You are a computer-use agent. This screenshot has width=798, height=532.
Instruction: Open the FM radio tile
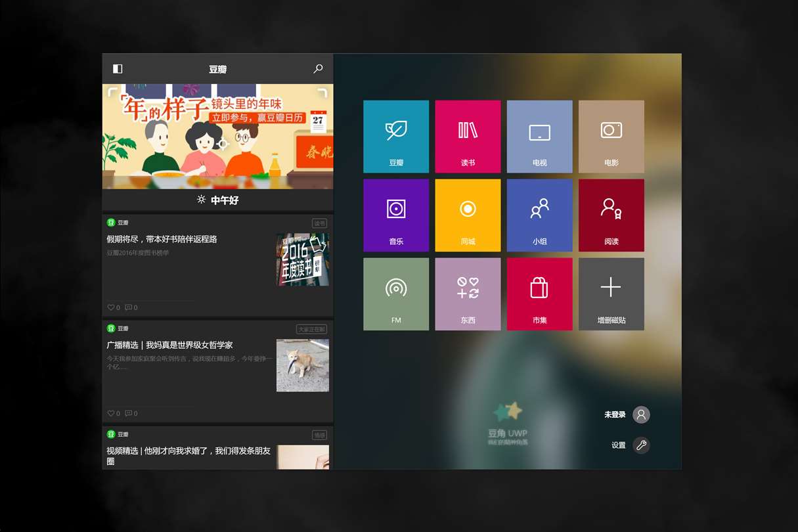pos(396,294)
